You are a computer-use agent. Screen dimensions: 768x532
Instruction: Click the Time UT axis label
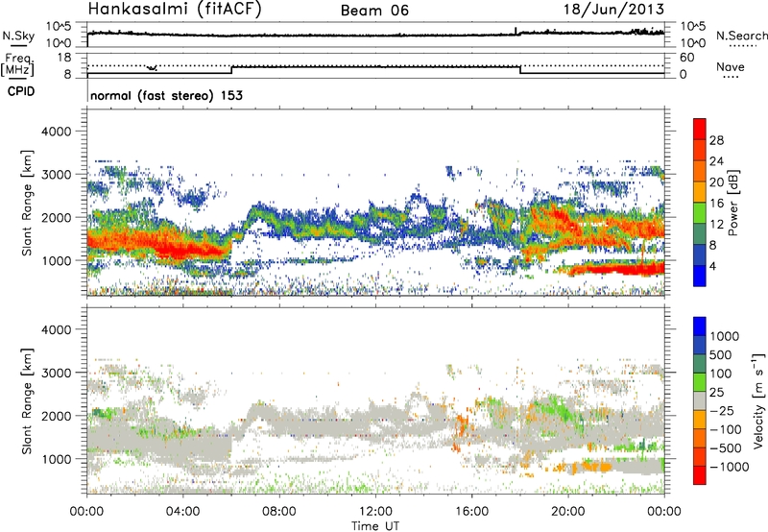pyautogui.click(x=375, y=526)
